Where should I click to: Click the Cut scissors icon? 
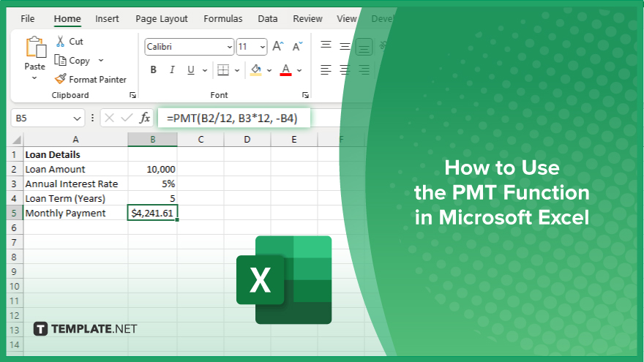[x=60, y=42]
